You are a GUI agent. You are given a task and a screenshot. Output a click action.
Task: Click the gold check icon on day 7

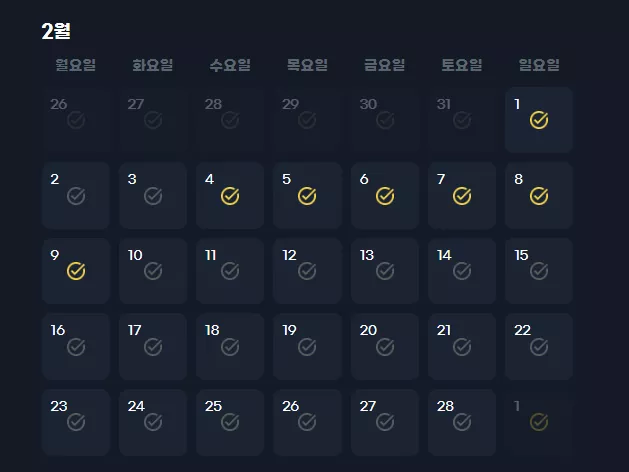point(462,196)
